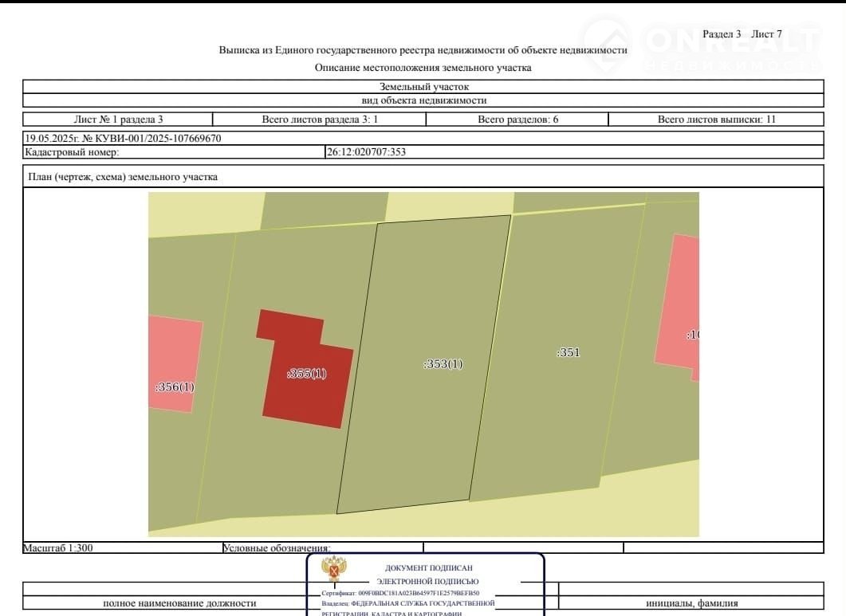Click the полное наименование должности field
This screenshot has height=616, width=846.
click(x=179, y=603)
